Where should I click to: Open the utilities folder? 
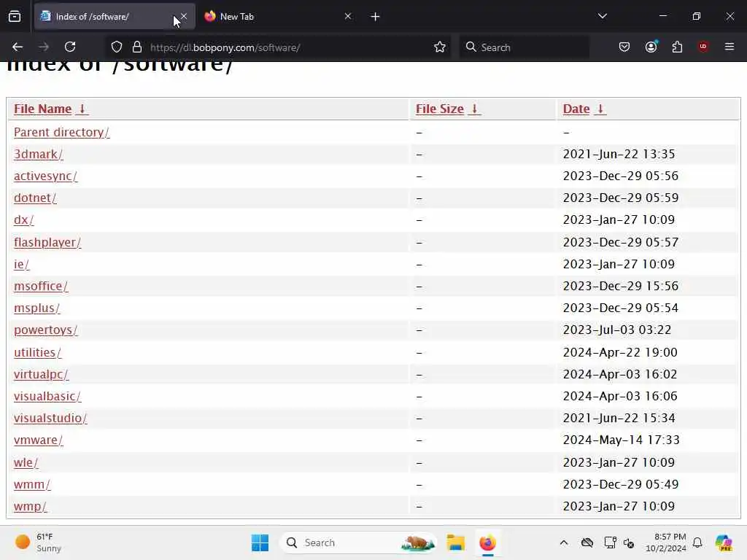(x=37, y=352)
